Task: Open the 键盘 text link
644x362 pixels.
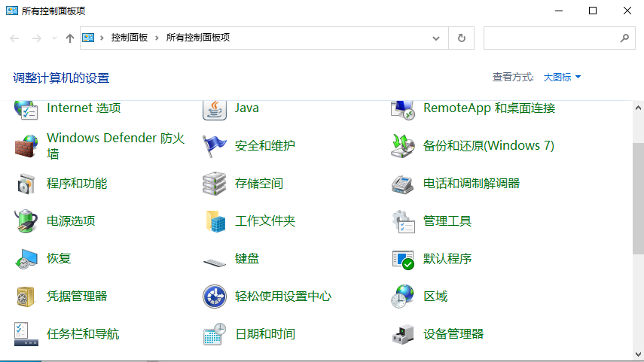Action: tap(247, 259)
